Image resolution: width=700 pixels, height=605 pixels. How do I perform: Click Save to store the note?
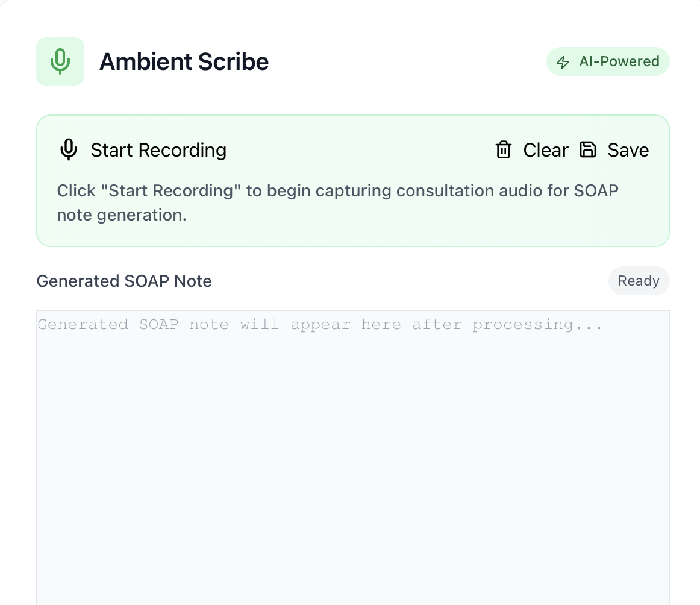(628, 149)
